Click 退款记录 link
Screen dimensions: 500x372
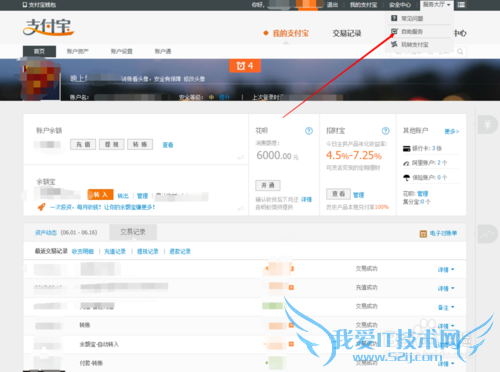click(x=180, y=251)
